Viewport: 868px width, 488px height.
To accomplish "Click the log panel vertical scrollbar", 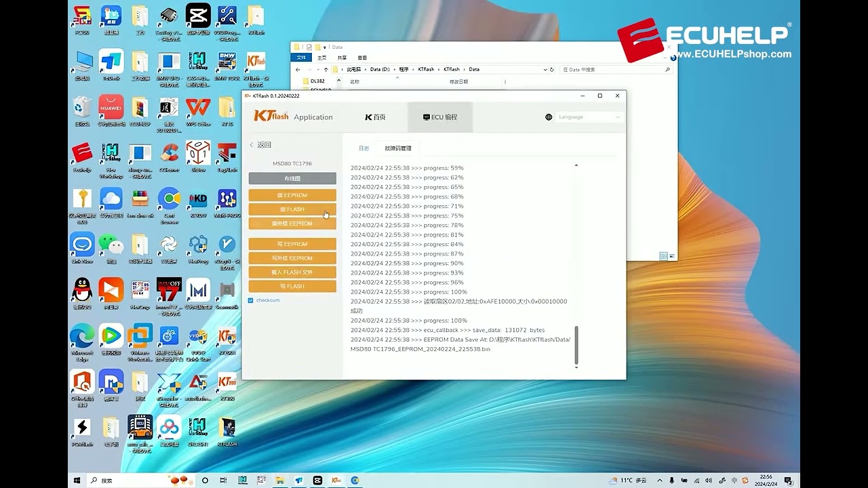I will [576, 344].
